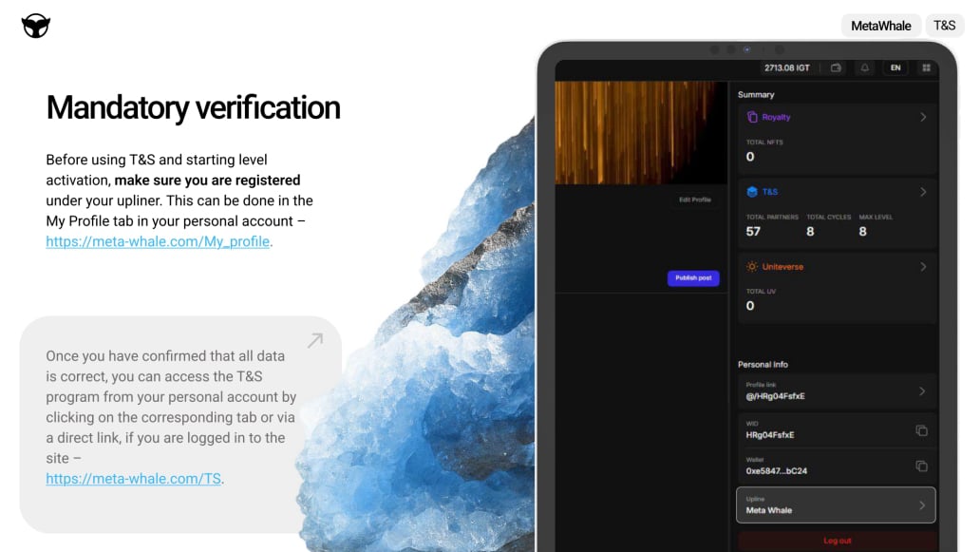This screenshot has height=552, width=980.
Task: Open the Upline Meta Whale chevron
Action: (x=922, y=505)
